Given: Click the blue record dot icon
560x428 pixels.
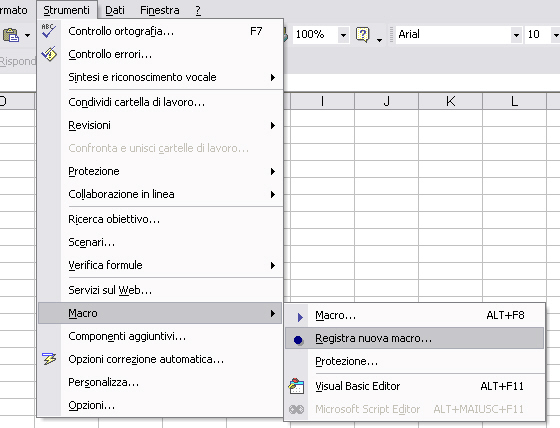Looking at the screenshot, I should 298,340.
